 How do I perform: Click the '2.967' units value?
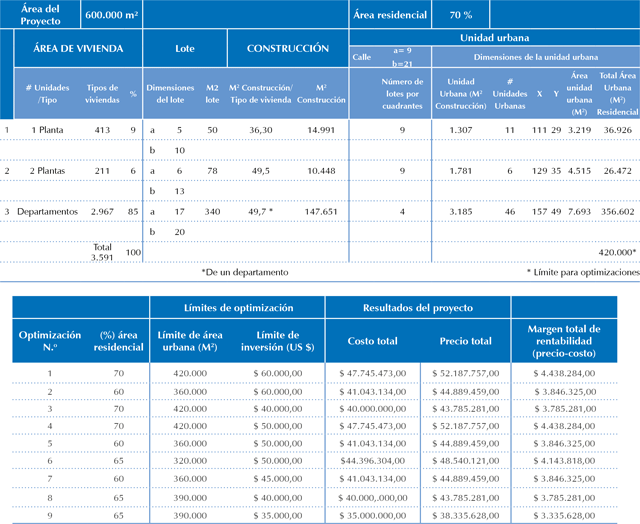pyautogui.click(x=102, y=212)
